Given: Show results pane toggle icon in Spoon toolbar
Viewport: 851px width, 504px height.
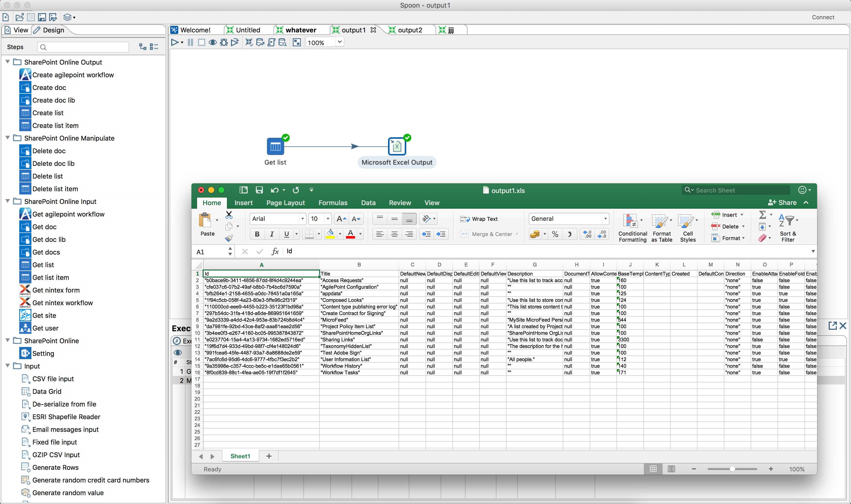Looking at the screenshot, I should pos(297,43).
